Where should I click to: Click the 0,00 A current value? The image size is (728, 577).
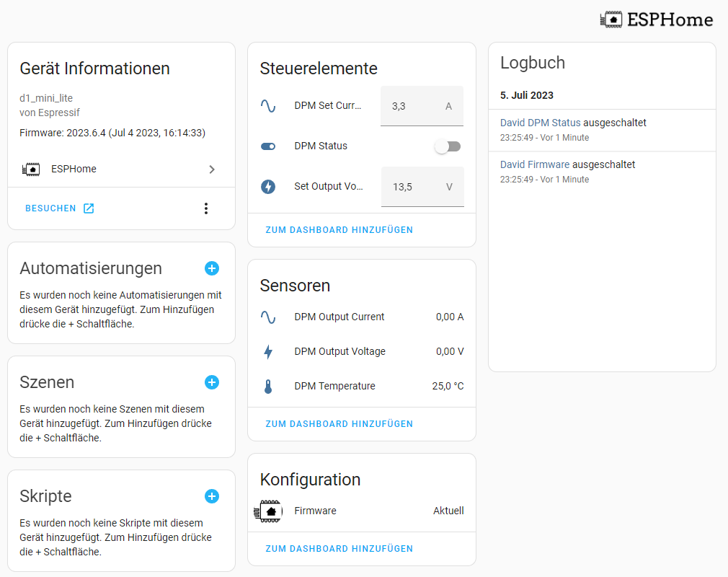(x=450, y=317)
